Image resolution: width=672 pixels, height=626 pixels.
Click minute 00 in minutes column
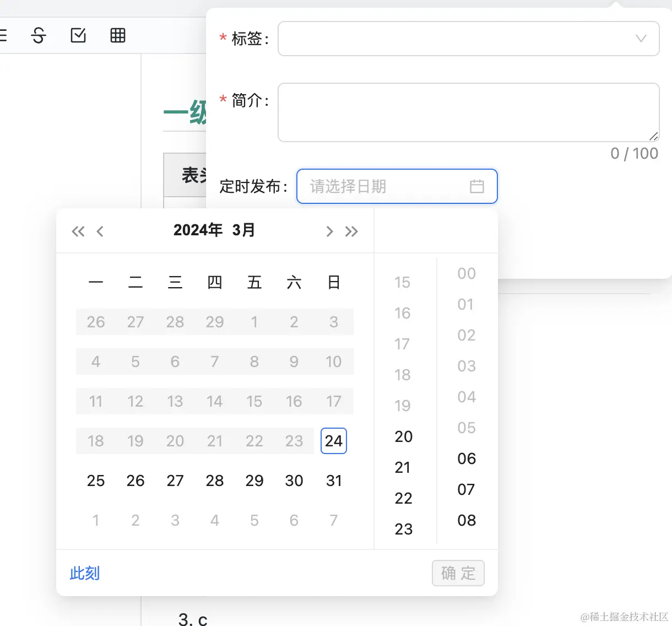coord(467,273)
